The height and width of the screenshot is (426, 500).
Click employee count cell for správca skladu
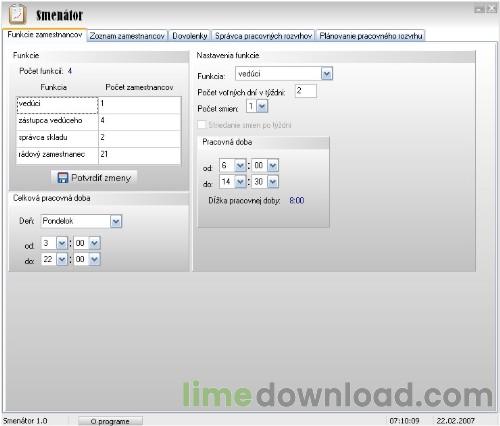click(140, 139)
